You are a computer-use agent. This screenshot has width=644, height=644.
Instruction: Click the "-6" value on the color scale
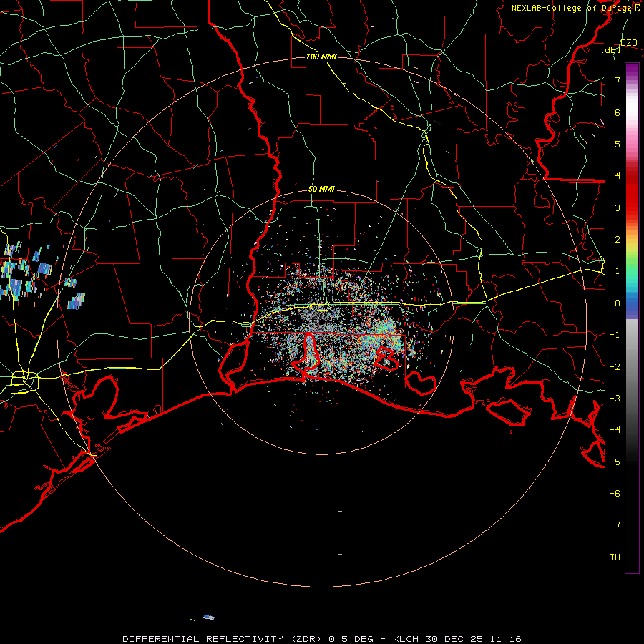(x=615, y=494)
